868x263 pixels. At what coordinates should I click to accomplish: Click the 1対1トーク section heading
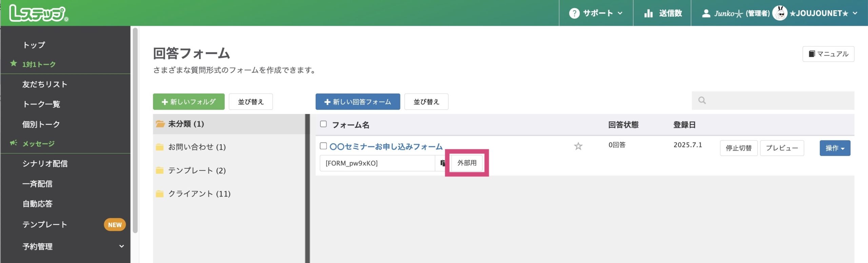point(39,64)
